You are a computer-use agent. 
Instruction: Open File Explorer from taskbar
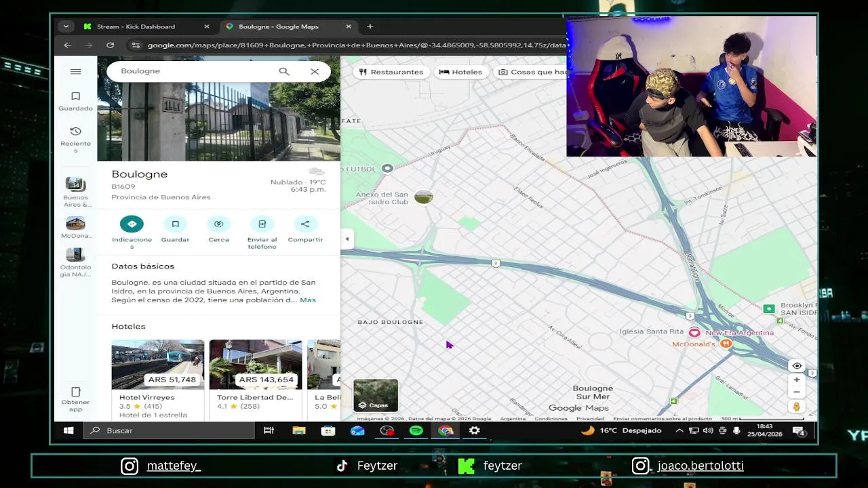299,430
